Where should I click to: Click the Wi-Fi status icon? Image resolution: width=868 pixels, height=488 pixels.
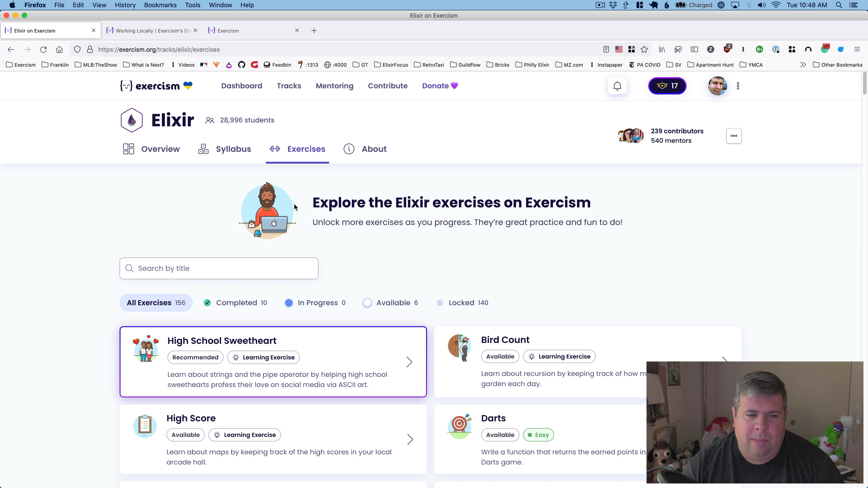tap(776, 5)
